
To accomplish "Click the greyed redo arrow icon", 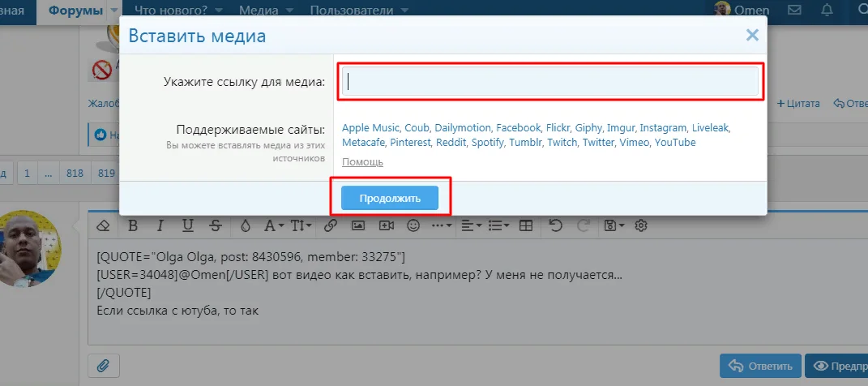I will 584,225.
